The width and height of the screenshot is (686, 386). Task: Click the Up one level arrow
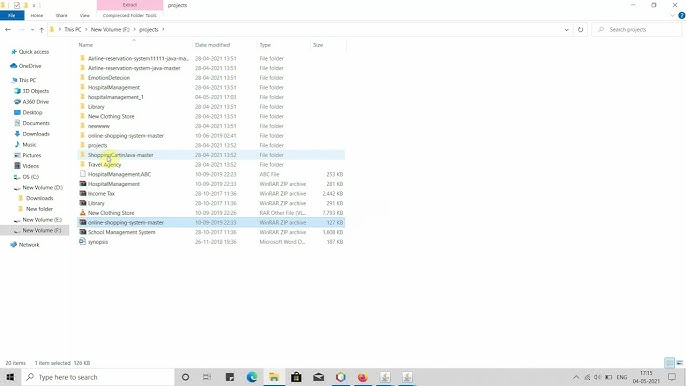[42, 30]
